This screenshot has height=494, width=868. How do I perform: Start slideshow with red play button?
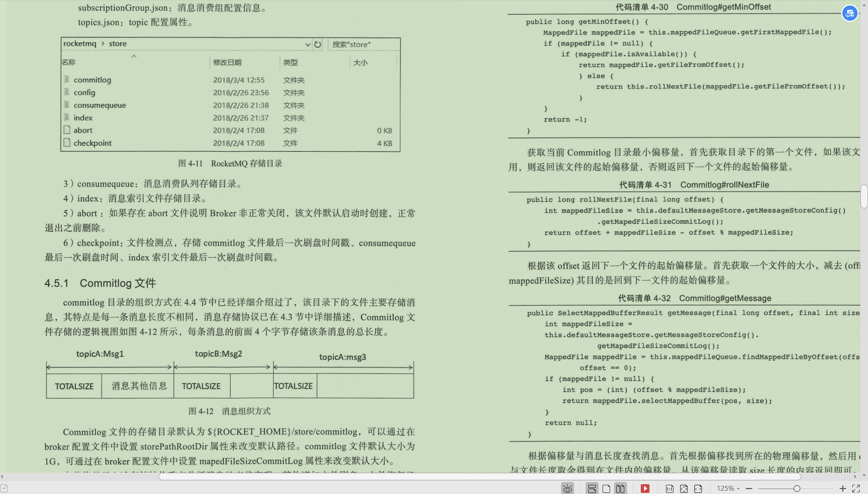(x=645, y=489)
